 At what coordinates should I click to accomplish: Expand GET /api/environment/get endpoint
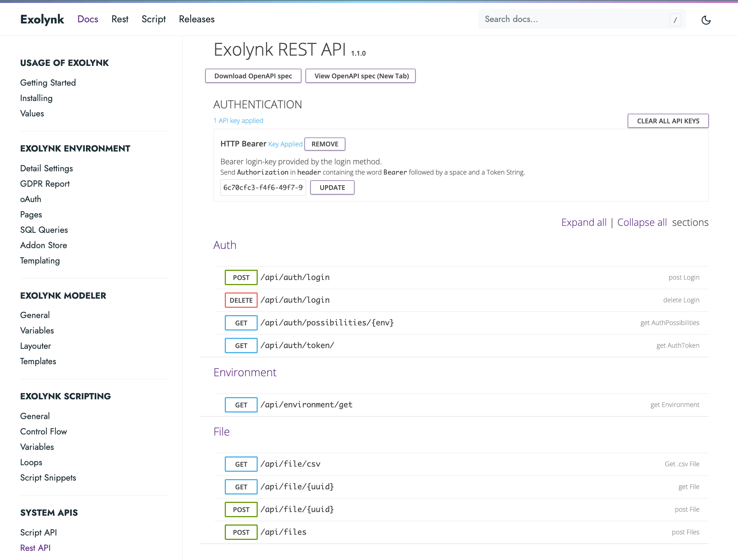(x=461, y=405)
